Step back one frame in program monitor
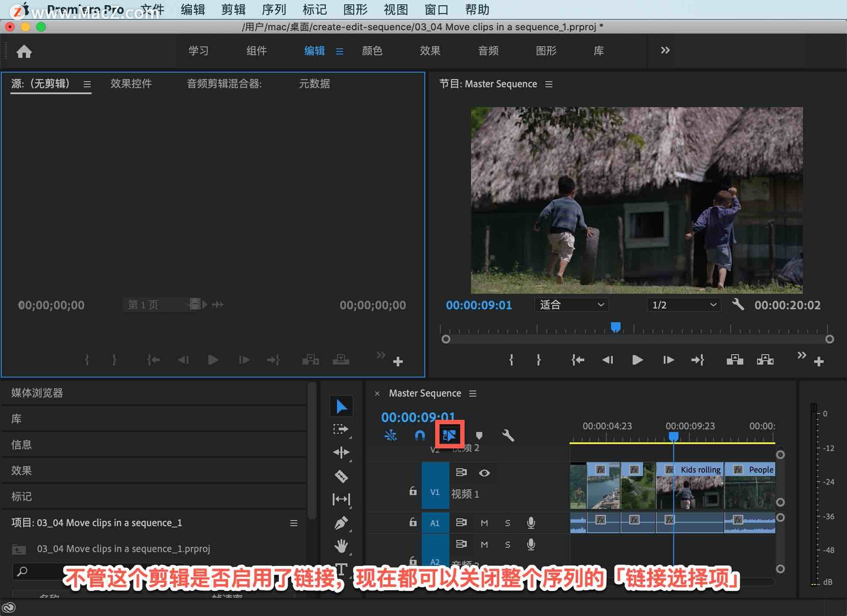This screenshot has height=616, width=847. point(607,360)
